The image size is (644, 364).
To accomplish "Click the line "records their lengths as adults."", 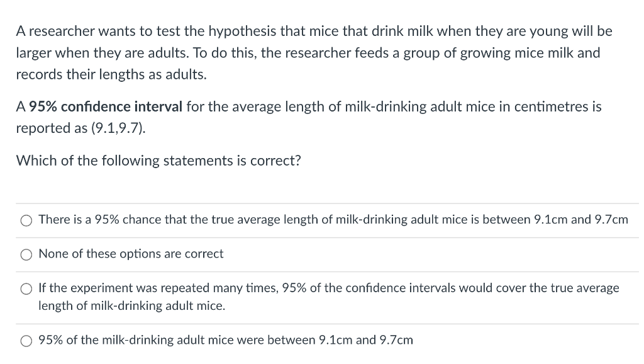I will click(x=111, y=74).
